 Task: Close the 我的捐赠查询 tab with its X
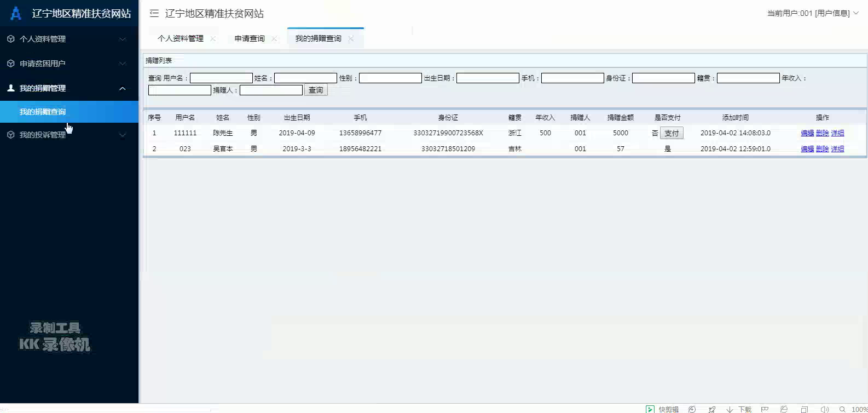click(351, 38)
